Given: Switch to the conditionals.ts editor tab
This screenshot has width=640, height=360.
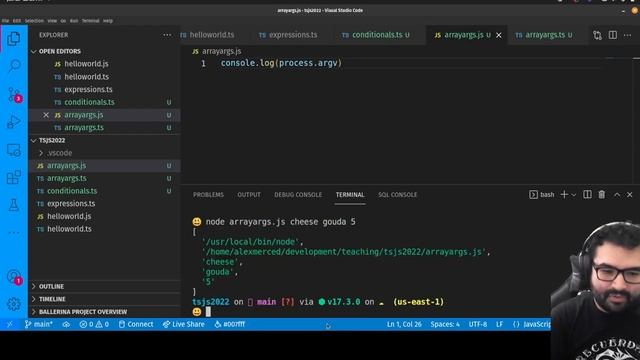Looking at the screenshot, I should 376,35.
